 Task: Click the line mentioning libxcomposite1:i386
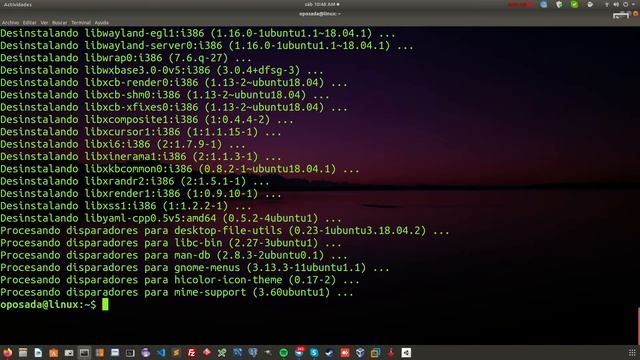pyautogui.click(x=147, y=119)
